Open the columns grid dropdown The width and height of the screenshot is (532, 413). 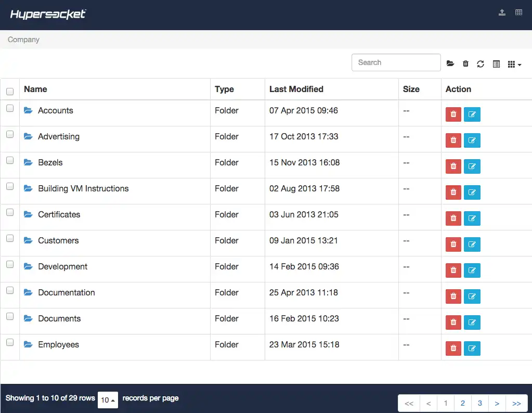(514, 64)
